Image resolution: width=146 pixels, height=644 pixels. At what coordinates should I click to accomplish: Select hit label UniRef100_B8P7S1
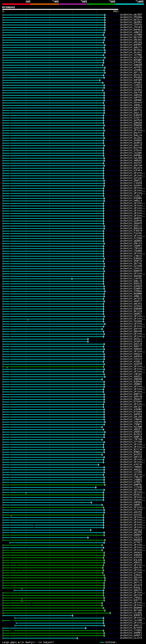pyautogui.click(x=131, y=110)
